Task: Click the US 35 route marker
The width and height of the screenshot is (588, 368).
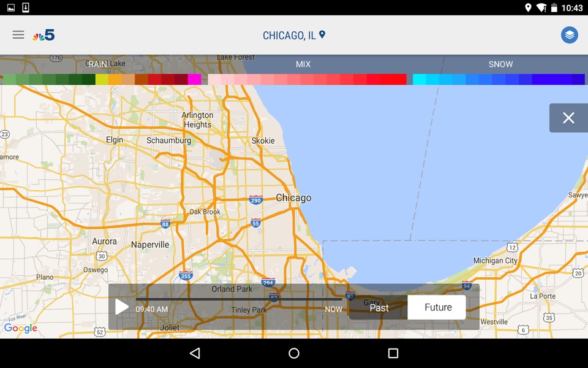Action: [x=549, y=318]
